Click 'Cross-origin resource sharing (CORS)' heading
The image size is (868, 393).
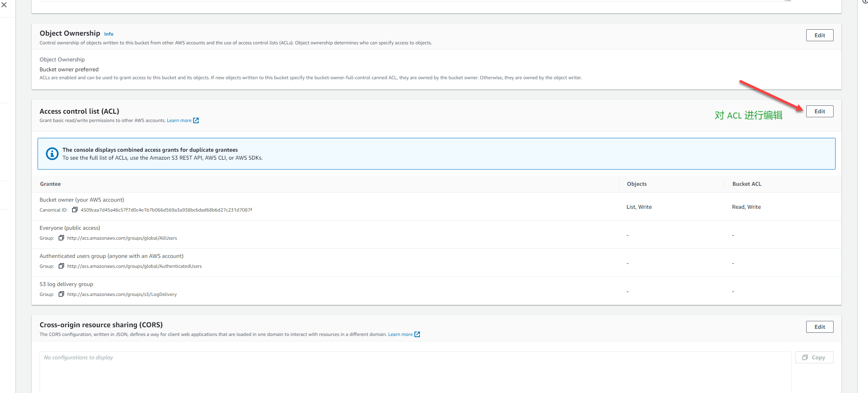pos(101,325)
